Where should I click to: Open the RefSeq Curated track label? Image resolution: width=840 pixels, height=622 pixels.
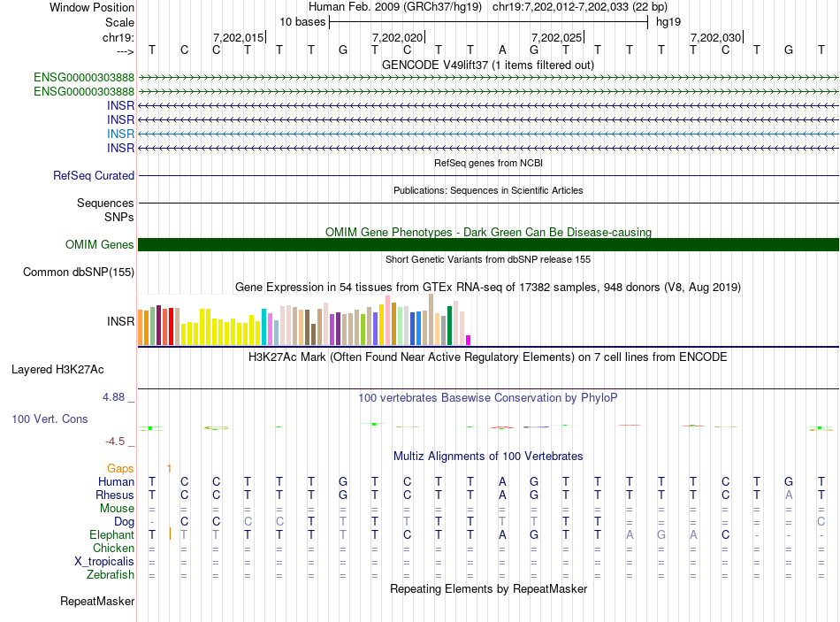94,176
